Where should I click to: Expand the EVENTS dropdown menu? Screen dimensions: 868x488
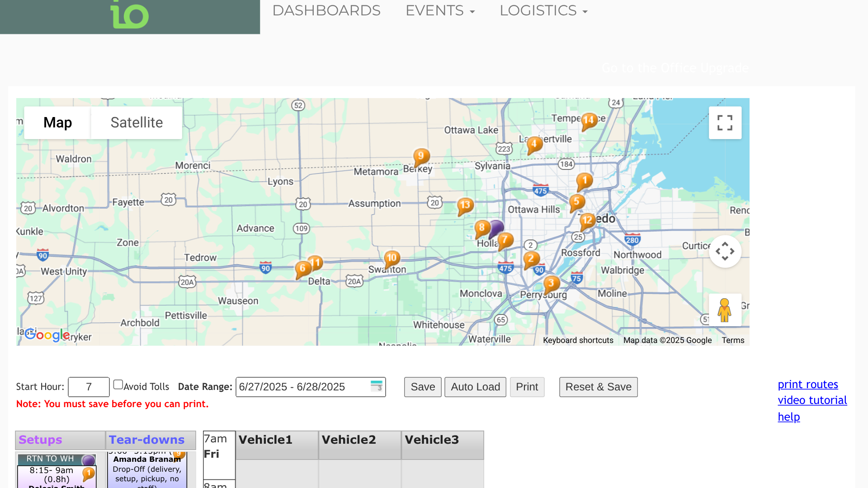[440, 10]
